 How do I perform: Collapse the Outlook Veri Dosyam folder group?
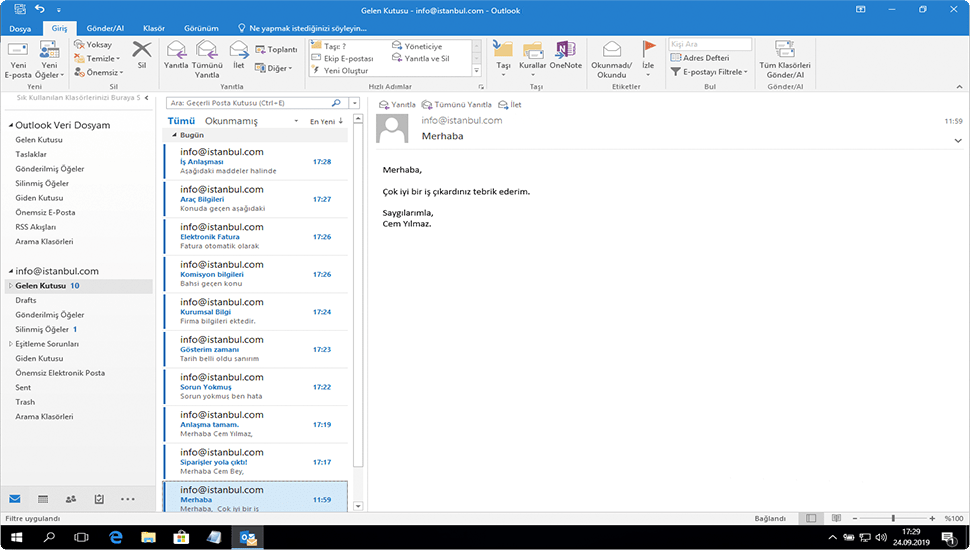[10, 126]
